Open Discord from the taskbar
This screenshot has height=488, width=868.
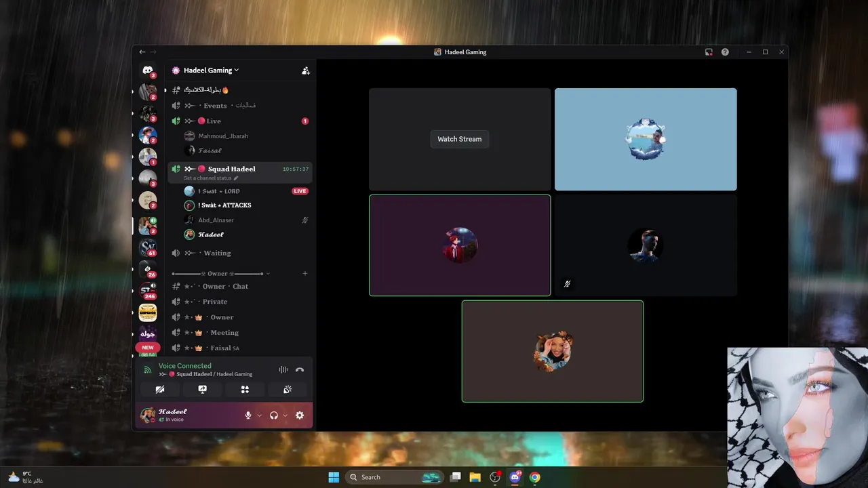[515, 477]
